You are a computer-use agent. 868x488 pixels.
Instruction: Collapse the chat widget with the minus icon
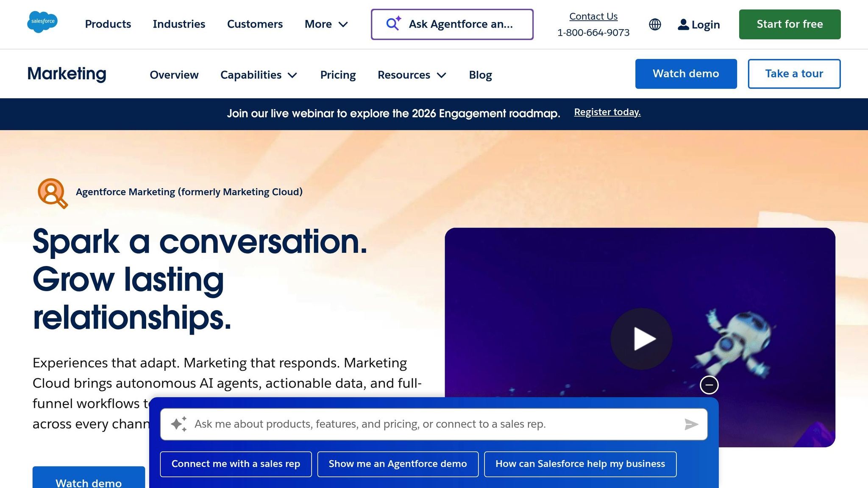click(709, 385)
